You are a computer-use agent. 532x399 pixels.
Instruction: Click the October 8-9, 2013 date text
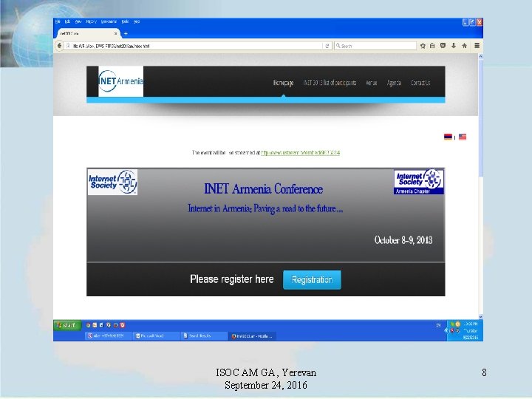coord(403,240)
